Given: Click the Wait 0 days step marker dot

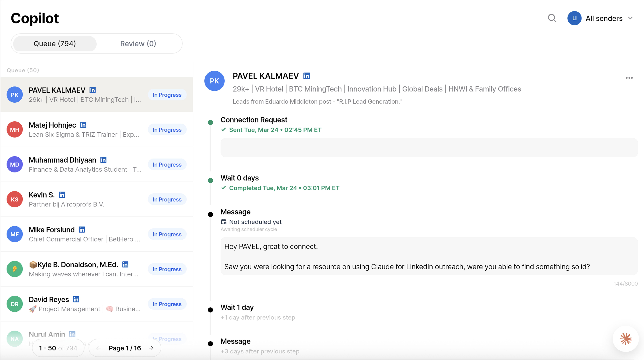Looking at the screenshot, I should coord(211,181).
